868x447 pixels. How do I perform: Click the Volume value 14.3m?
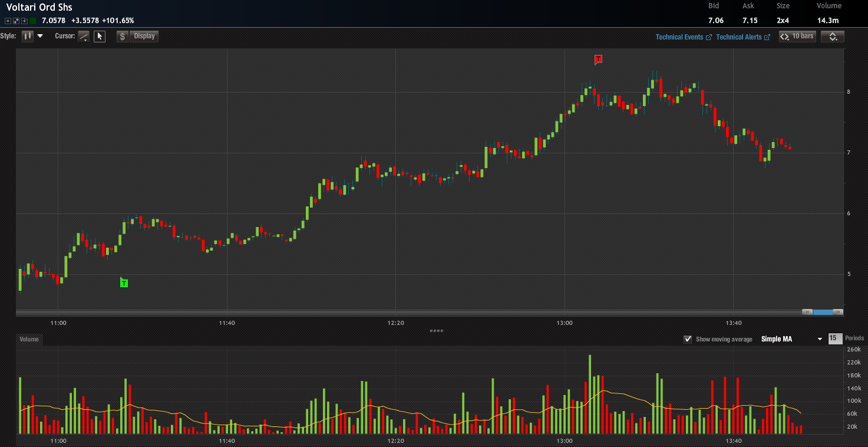point(828,21)
